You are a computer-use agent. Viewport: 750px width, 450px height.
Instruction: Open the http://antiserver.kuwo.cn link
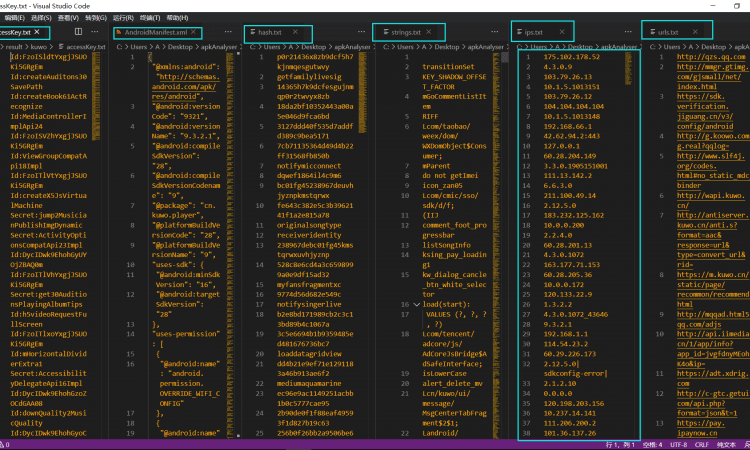point(711,215)
